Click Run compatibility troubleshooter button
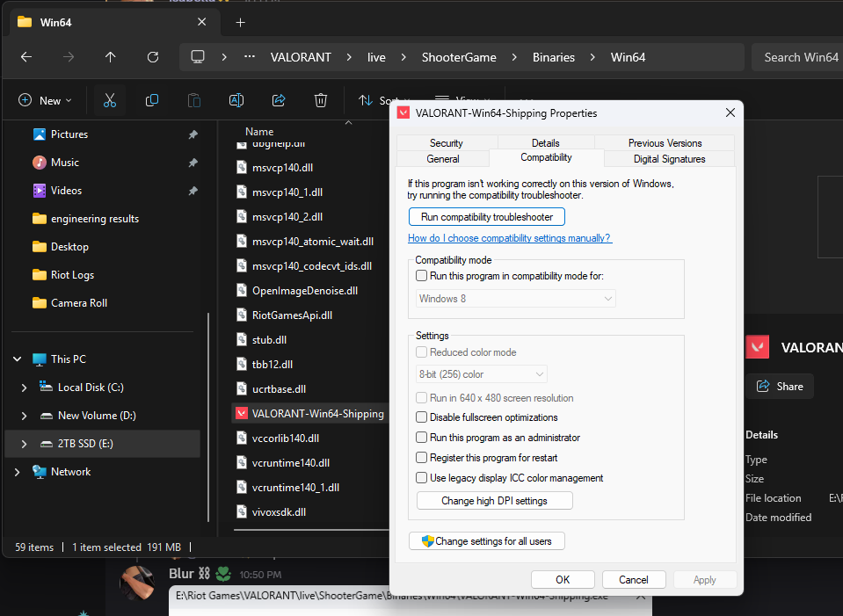Screen dimensions: 843x616 point(487,217)
